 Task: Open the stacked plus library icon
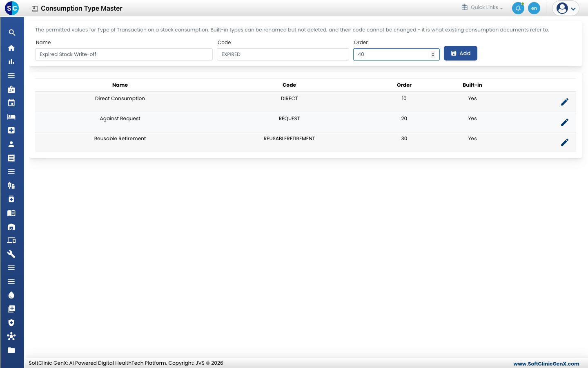coord(11,309)
